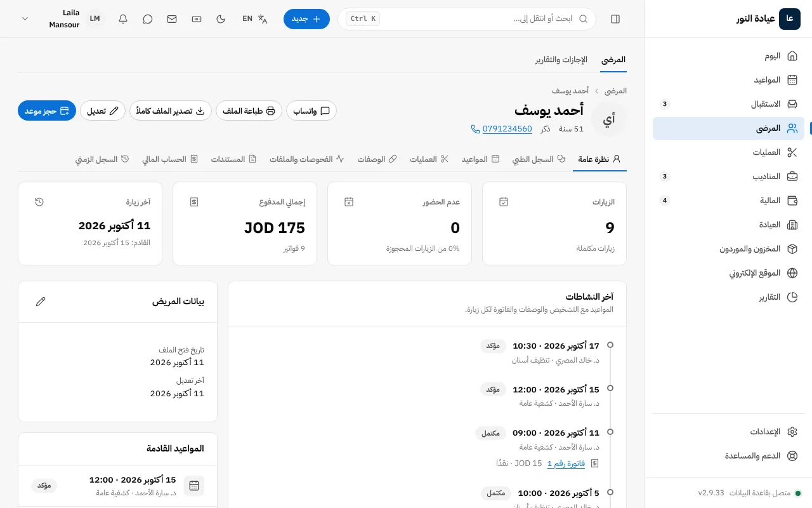The width and height of the screenshot is (812, 508).
Task: Open الموقع الإلكتروني in the sidebar
Action: point(728,273)
